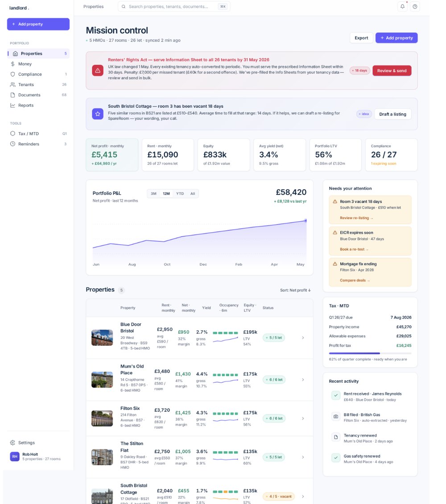Click the search magnifier icon
446x504 pixels.
coord(124,6)
